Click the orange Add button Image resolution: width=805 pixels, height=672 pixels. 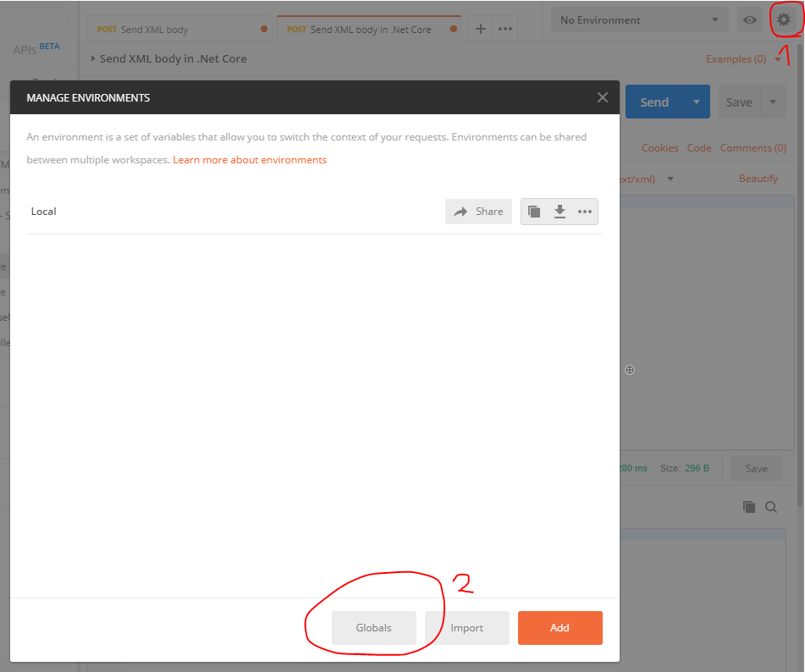[560, 628]
